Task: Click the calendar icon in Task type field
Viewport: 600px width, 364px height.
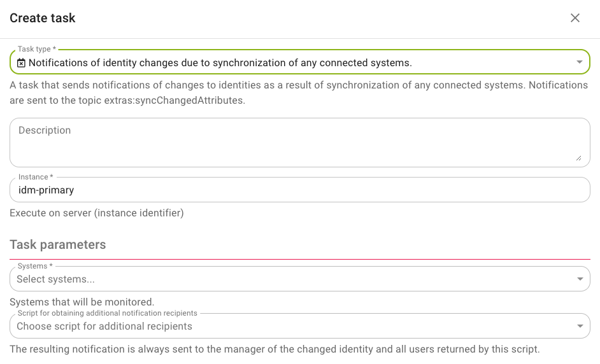Action: tap(22, 63)
